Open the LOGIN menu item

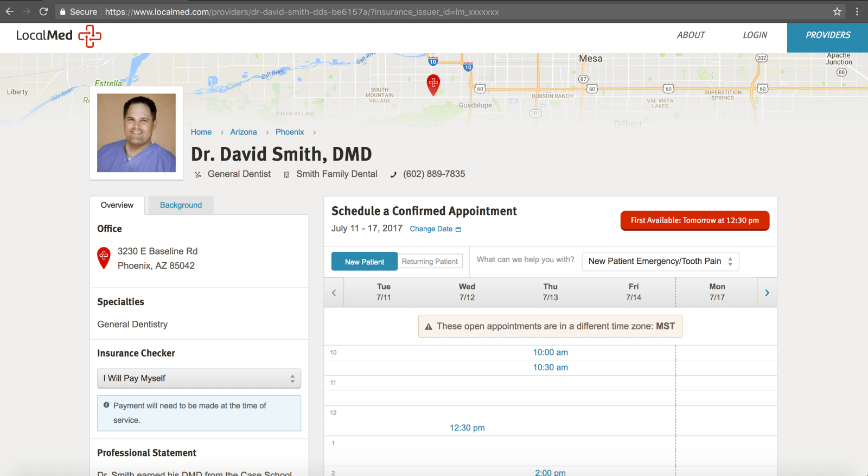pos(755,35)
